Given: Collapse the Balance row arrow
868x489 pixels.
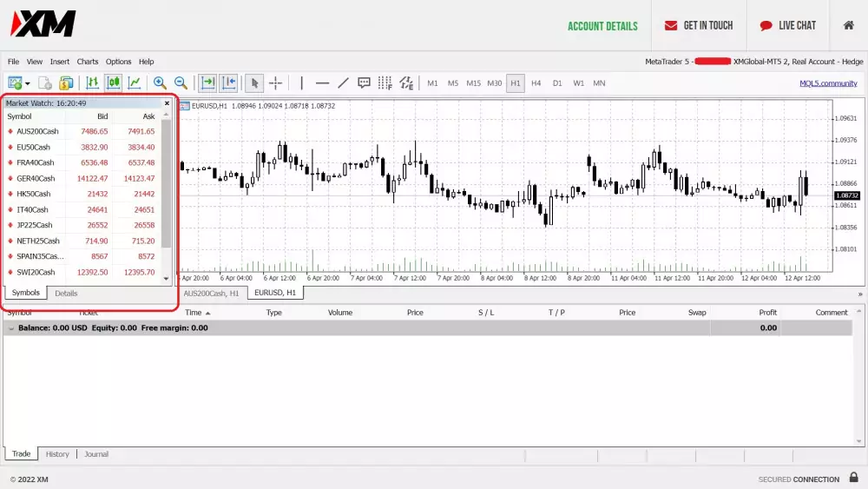Looking at the screenshot, I should click(11, 328).
